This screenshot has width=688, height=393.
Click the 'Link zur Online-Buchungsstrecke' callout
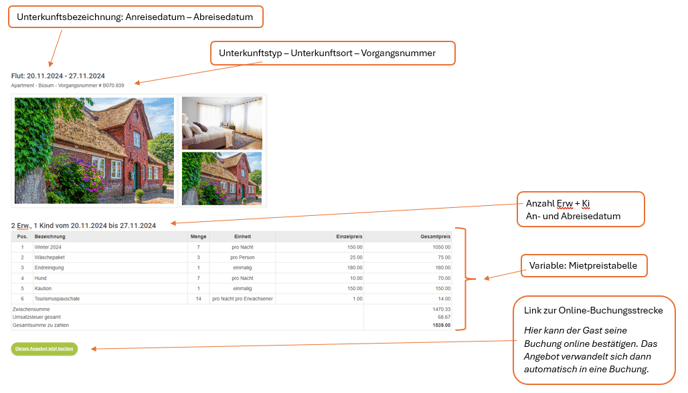[594, 340]
